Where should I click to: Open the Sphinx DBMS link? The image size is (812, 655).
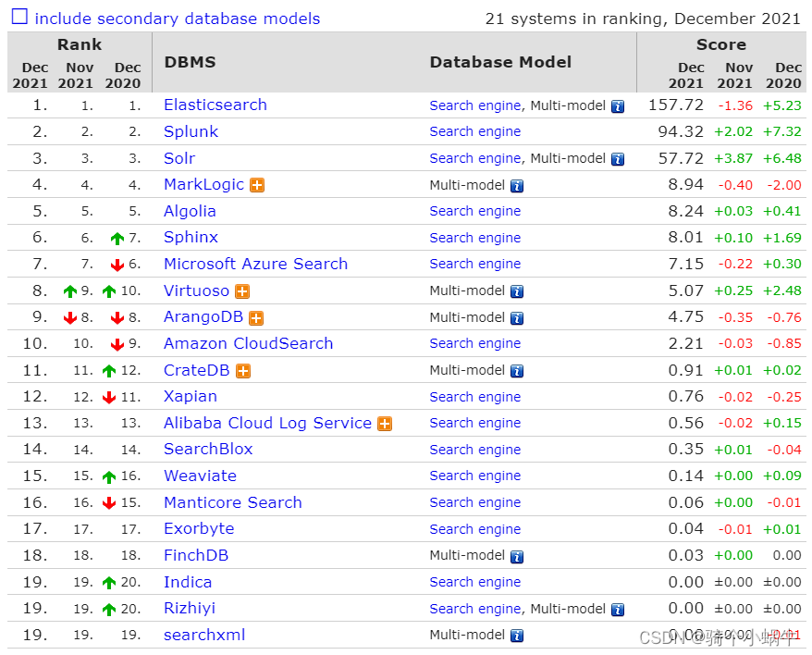(191, 238)
